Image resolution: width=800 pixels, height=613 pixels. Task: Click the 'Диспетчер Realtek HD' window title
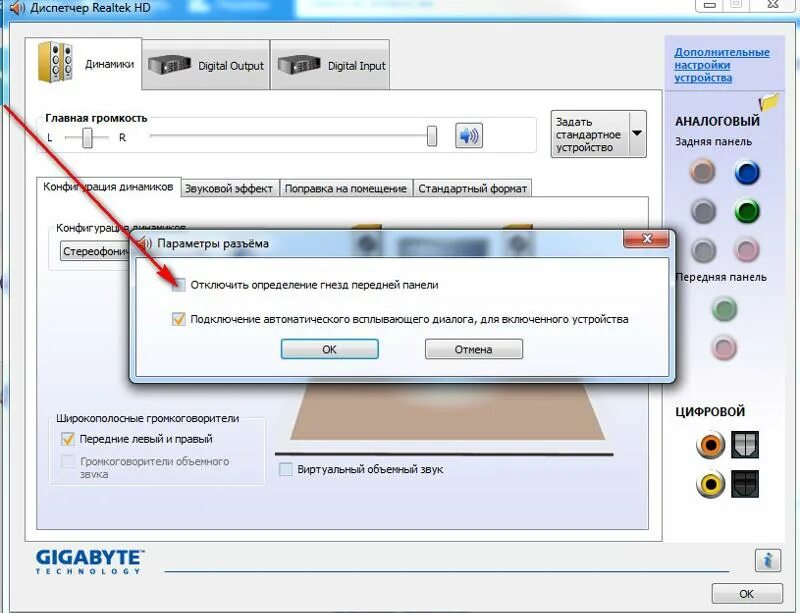click(x=90, y=8)
